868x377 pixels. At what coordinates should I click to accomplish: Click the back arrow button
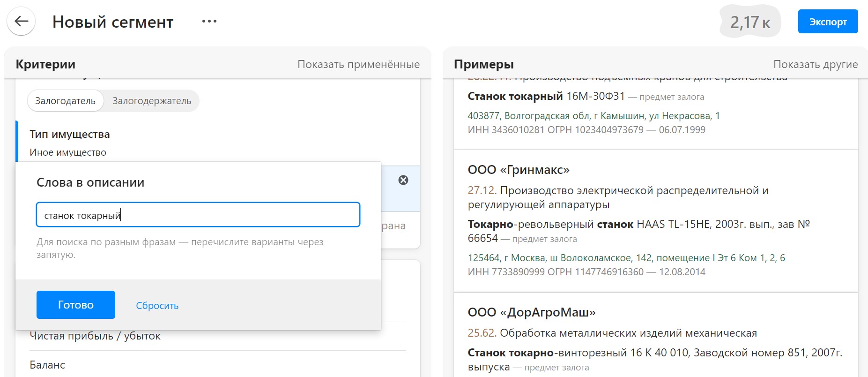pyautogui.click(x=21, y=22)
